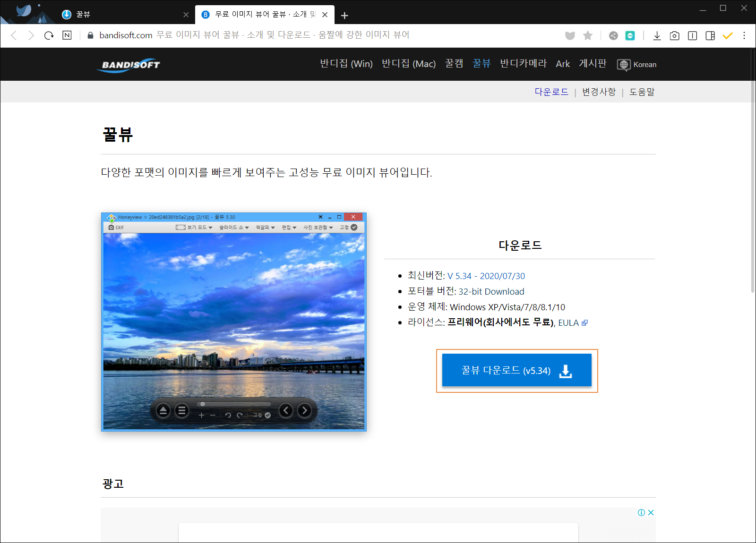Click the 운영 체제: Windows XP/Vista/7/8/8.1/10 text
Screen dimensions: 756x543
click(x=486, y=307)
